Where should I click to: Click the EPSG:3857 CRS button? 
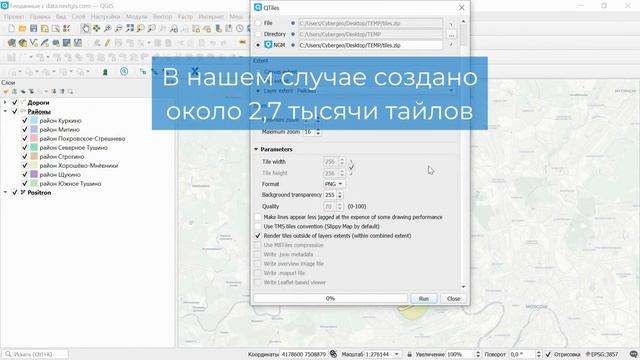[x=602, y=354]
